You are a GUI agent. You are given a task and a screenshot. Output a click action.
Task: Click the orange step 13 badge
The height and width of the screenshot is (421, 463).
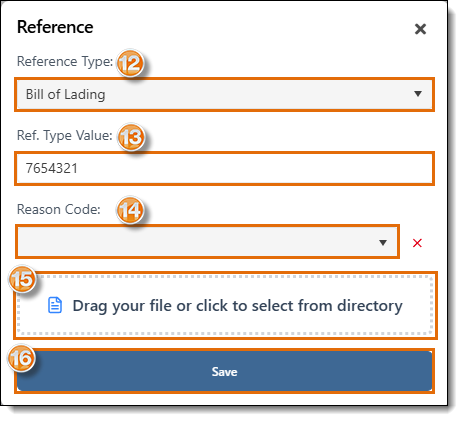131,137
